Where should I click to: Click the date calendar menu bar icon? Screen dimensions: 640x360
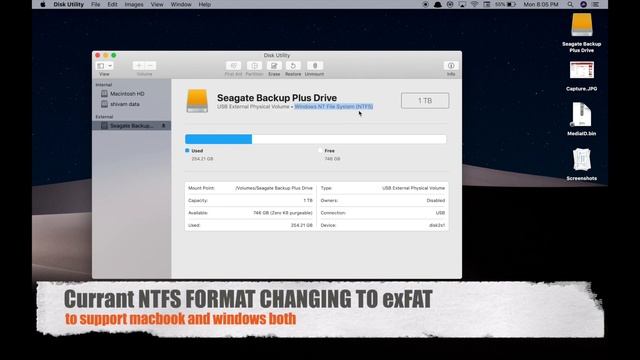pos(487,4)
